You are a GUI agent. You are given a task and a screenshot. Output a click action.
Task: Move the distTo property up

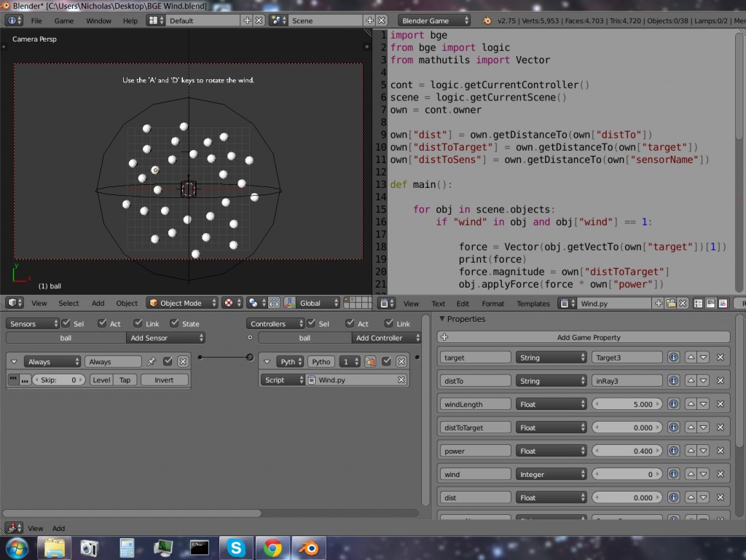[x=691, y=381]
